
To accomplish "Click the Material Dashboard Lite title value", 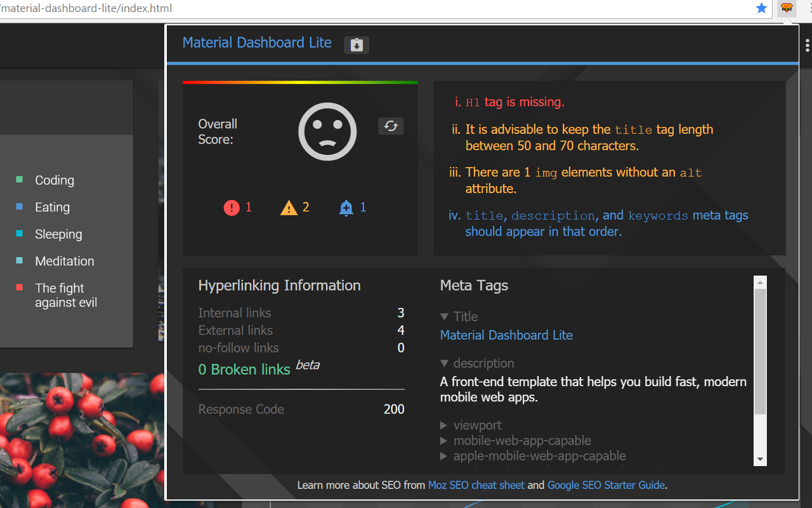I will pyautogui.click(x=506, y=335).
